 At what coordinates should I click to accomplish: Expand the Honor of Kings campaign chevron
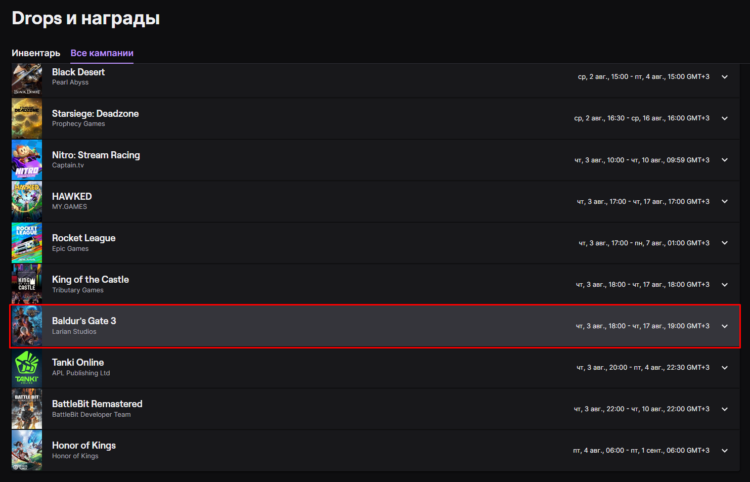(725, 451)
